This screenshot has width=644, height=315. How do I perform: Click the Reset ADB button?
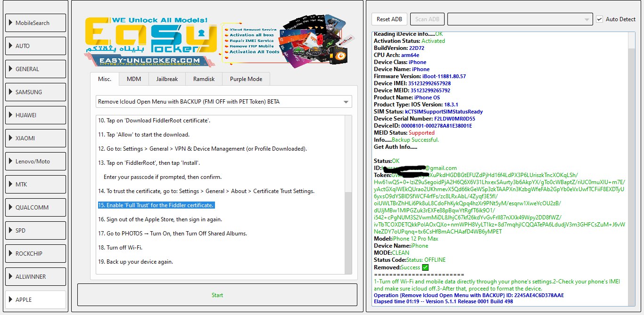pos(390,19)
